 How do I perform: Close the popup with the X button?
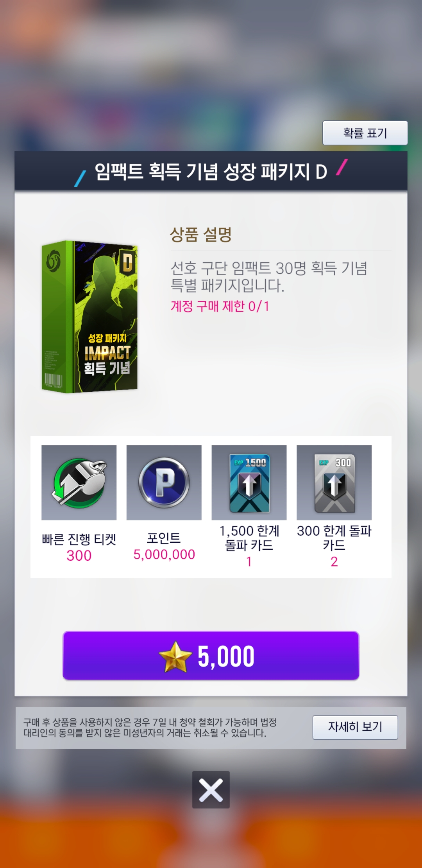coord(211,789)
